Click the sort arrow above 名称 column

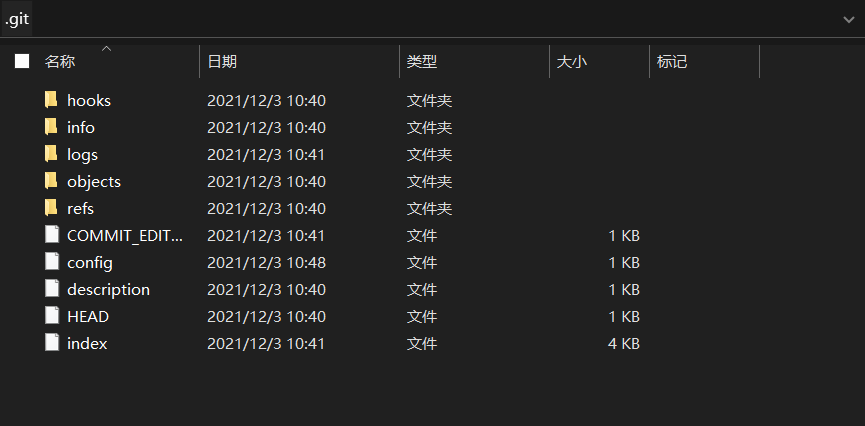(x=107, y=47)
